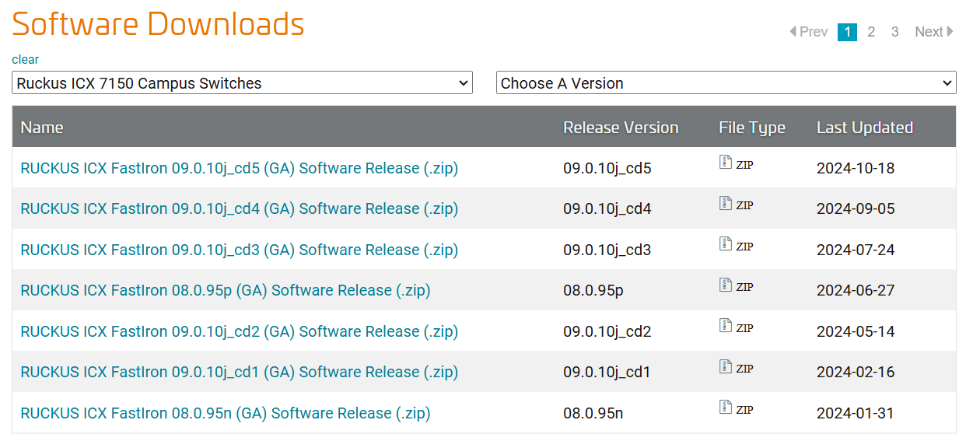
Task: Click date 2024-10-18
Action: point(856,168)
